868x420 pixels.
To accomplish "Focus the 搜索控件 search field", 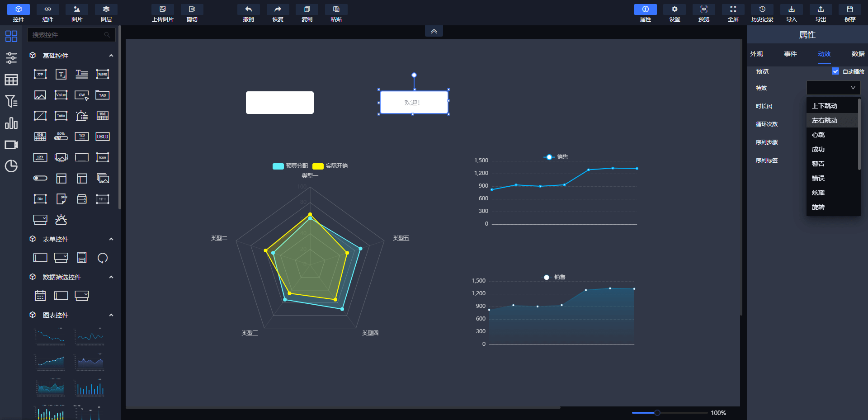I will [x=71, y=35].
